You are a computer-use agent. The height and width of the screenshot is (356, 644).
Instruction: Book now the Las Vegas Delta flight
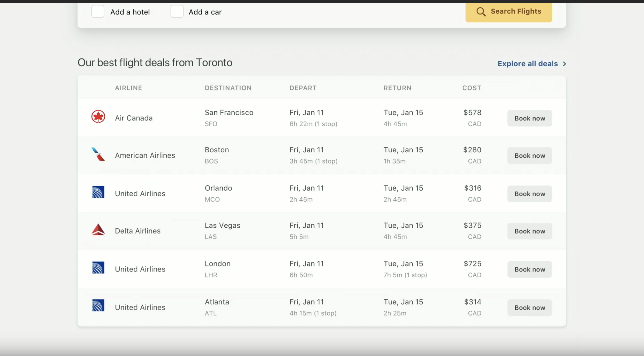tap(530, 231)
